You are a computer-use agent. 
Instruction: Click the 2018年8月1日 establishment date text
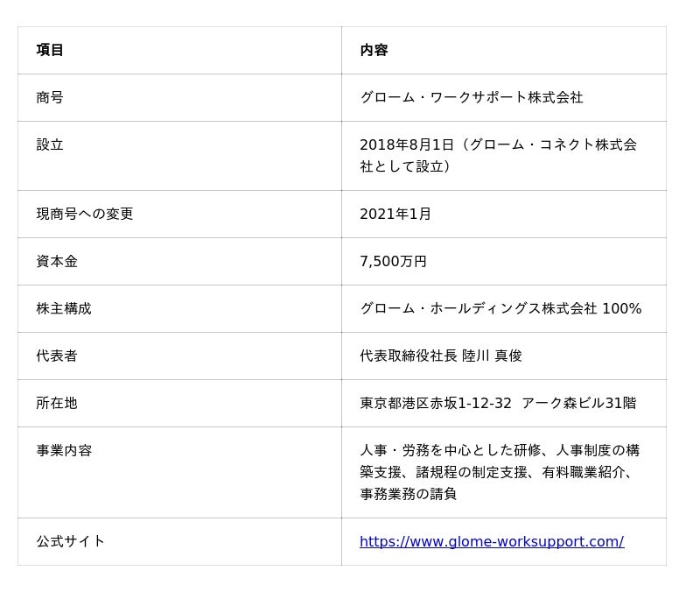407,144
